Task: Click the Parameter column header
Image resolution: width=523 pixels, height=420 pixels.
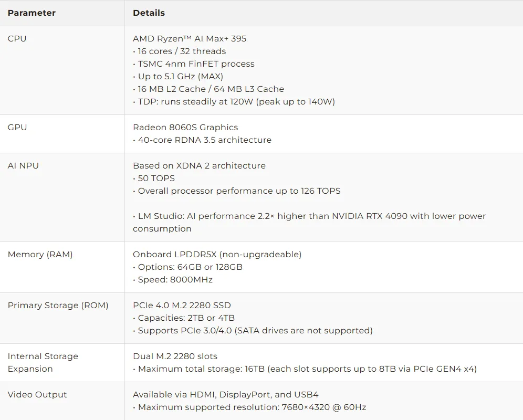Action: pos(32,13)
